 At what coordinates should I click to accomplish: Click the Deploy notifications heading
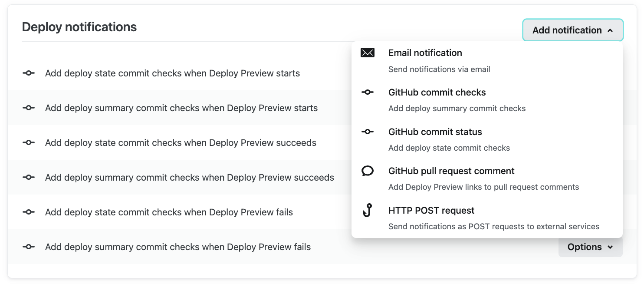point(79,27)
